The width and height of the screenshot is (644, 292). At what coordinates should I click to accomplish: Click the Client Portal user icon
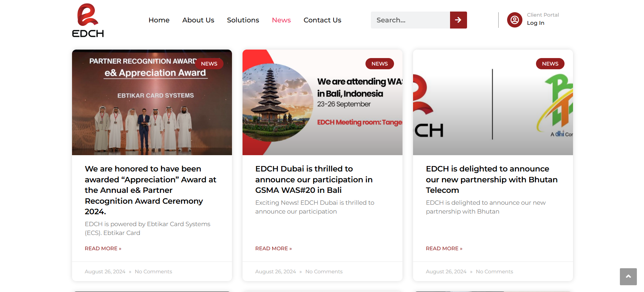pyautogui.click(x=515, y=20)
